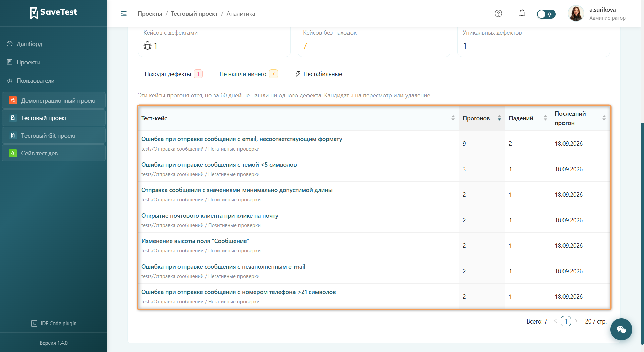The image size is (644, 352).
Task: Open the help question mark icon
Action: pos(498,13)
